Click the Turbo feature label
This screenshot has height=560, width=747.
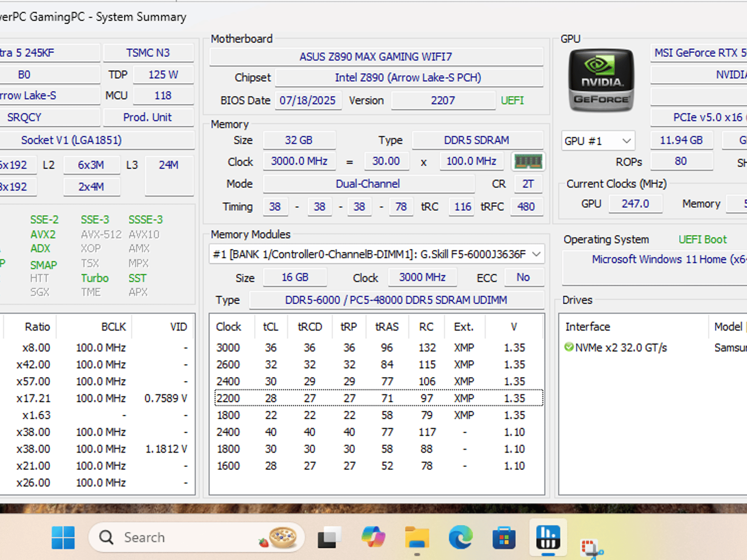pos(95,278)
